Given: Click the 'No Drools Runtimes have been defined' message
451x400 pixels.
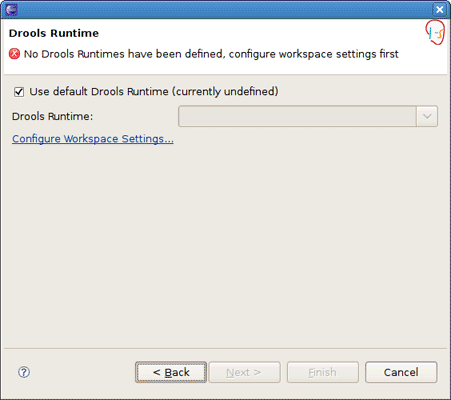Looking at the screenshot, I should click(x=211, y=54).
